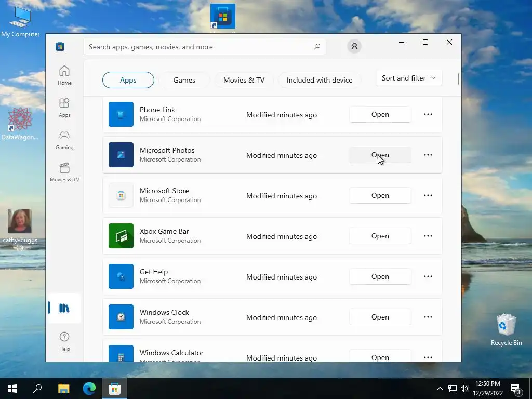Open Get Help app
532x399 pixels.
[380, 276]
